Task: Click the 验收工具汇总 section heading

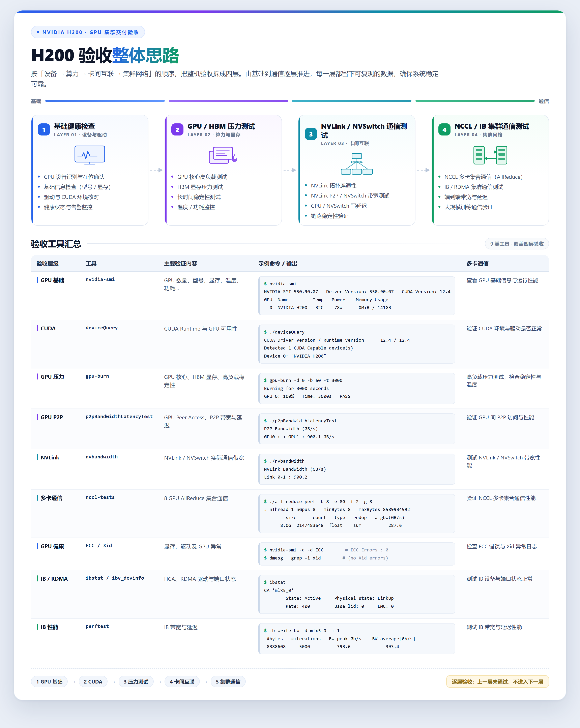Action: pos(56,244)
